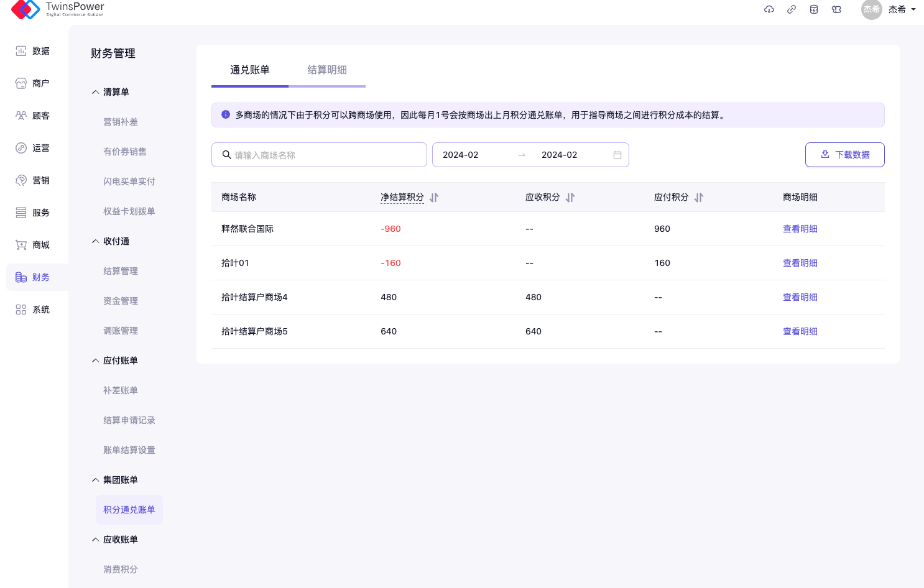Sort table by 应付积分 column
Viewport: 924px width, 588px height.
[x=699, y=198]
